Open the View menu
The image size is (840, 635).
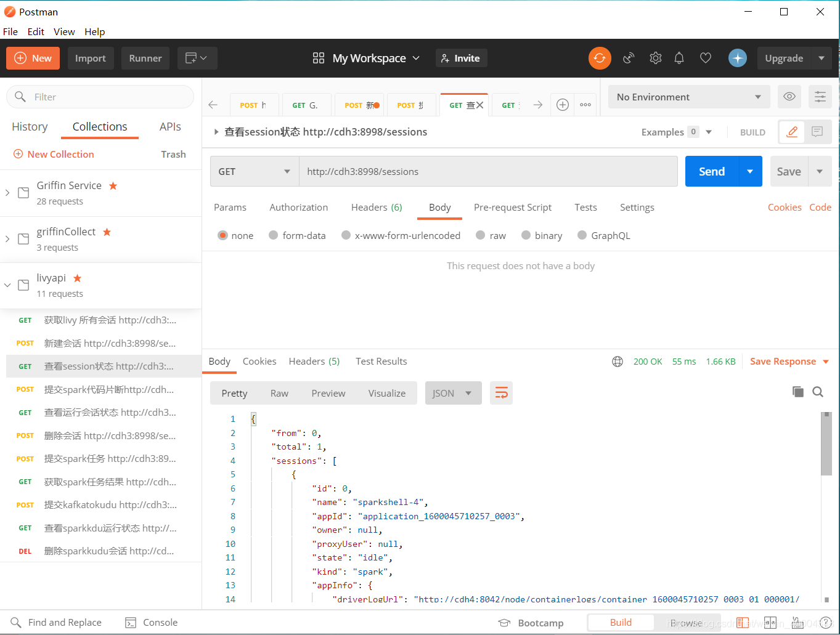coord(64,31)
